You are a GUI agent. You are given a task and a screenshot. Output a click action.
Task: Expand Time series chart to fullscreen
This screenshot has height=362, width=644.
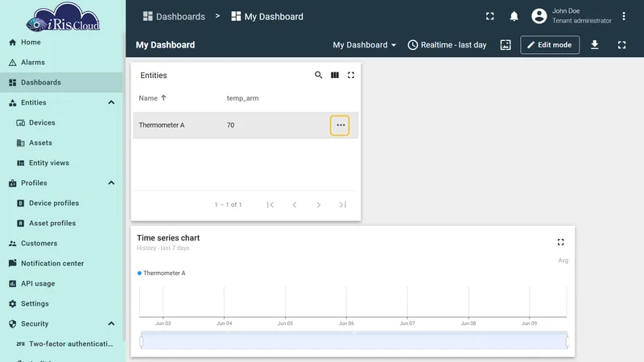(x=560, y=242)
